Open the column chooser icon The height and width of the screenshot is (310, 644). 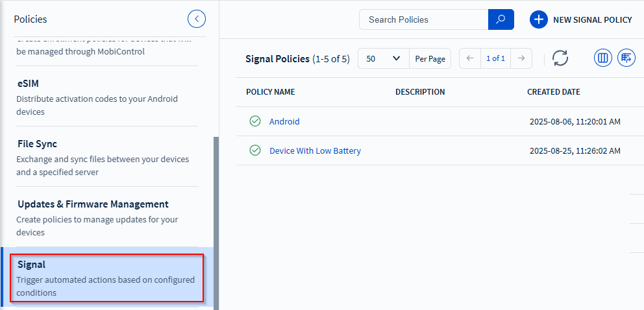603,58
